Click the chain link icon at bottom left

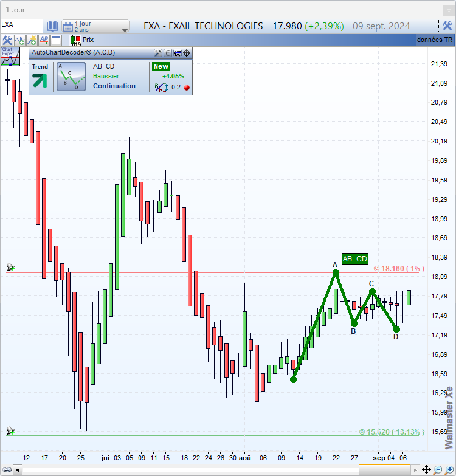(7, 470)
